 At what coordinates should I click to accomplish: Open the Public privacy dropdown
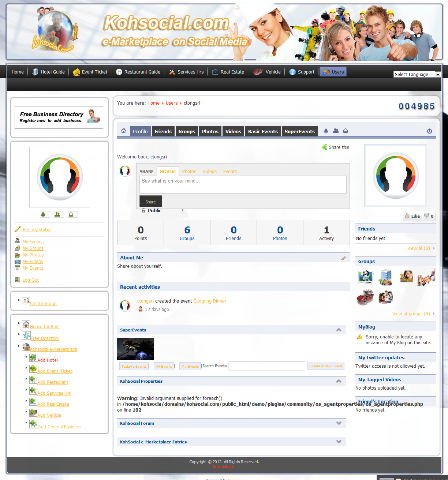tap(163, 210)
